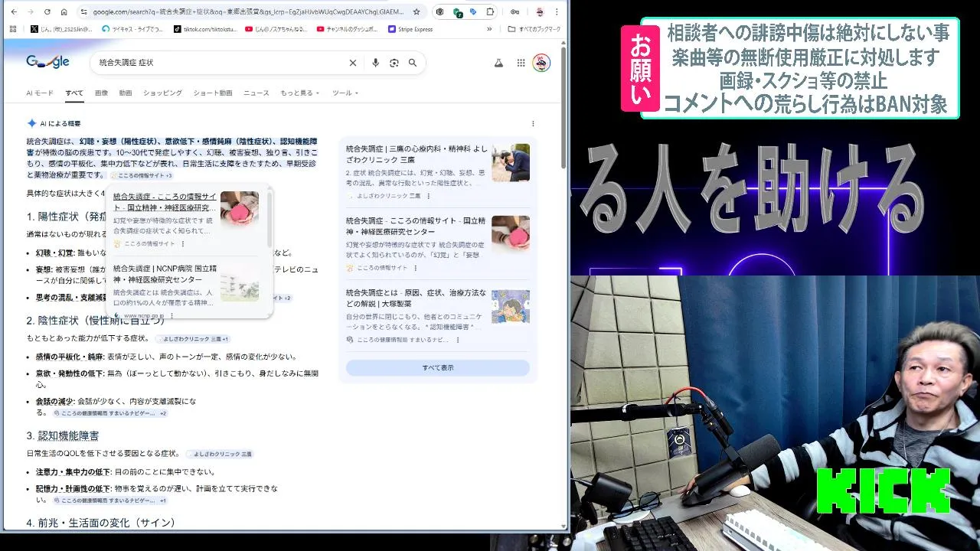The width and height of the screenshot is (980, 551).
Task: Open options for side card こころの情報サイト
Action: pyautogui.click(x=416, y=268)
